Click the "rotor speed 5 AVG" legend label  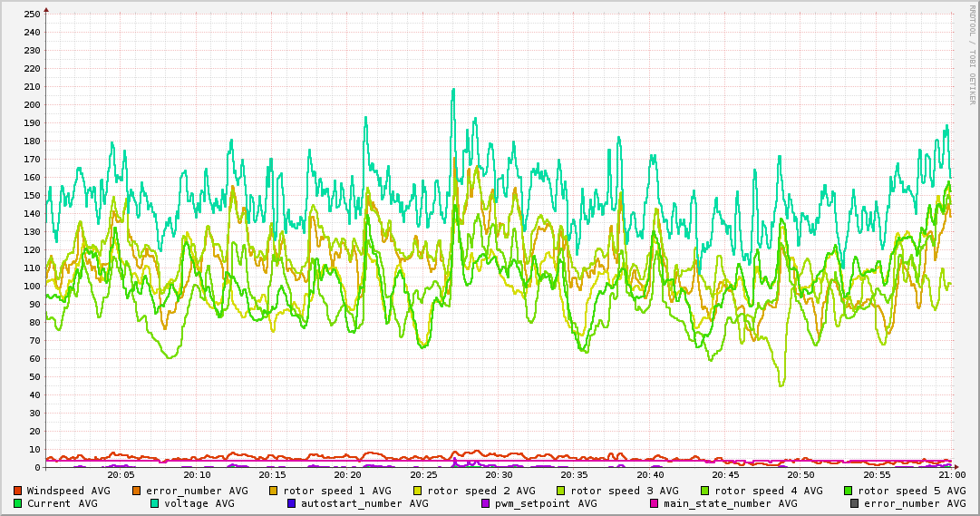click(x=912, y=491)
